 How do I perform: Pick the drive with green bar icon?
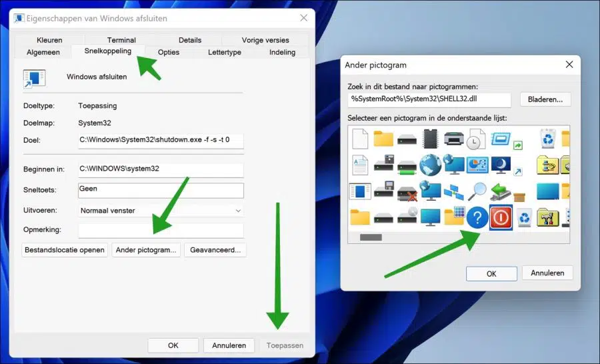click(407, 167)
